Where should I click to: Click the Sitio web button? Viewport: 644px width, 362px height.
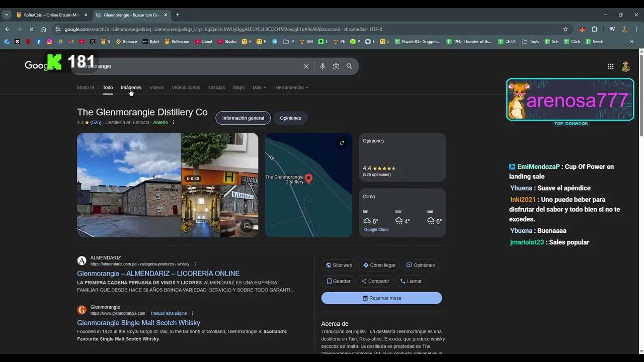pos(339,265)
